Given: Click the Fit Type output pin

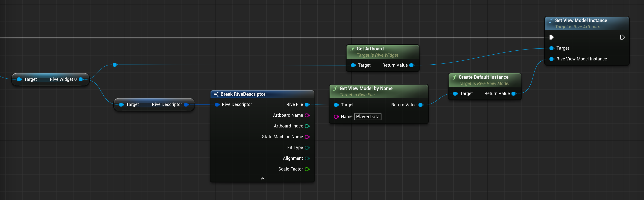Looking at the screenshot, I should 307,147.
